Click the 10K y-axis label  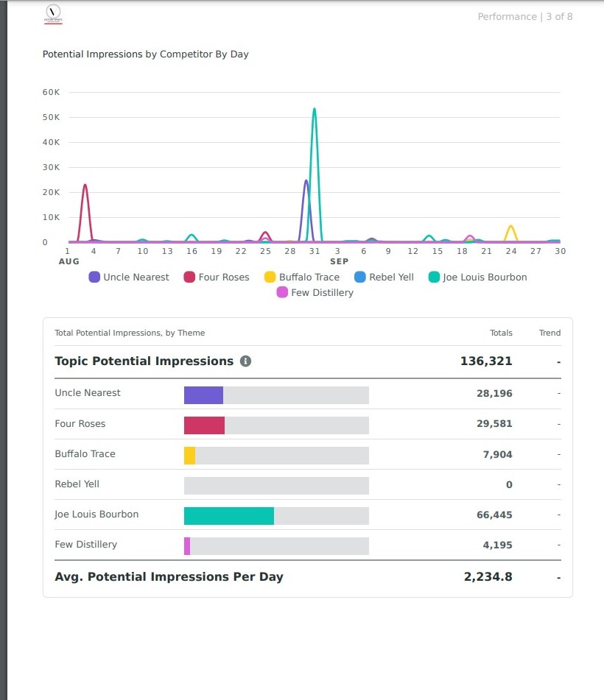[51, 217]
